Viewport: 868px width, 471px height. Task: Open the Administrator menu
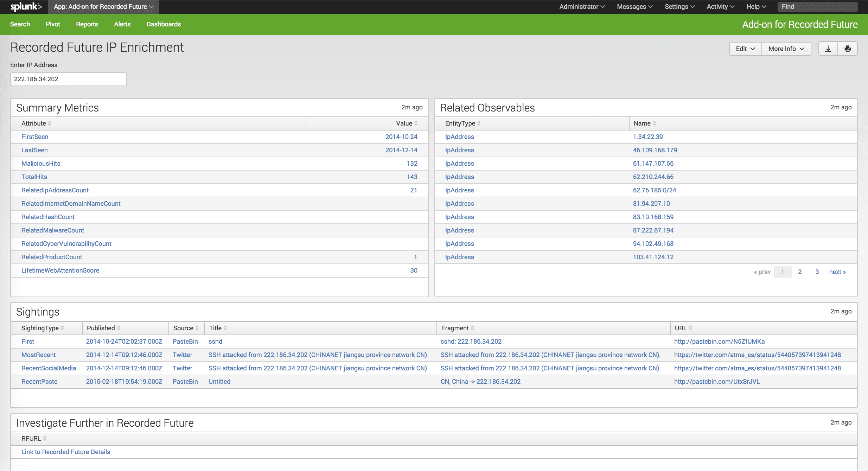(x=582, y=7)
